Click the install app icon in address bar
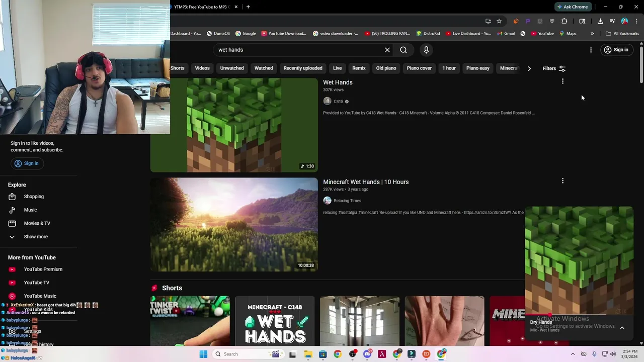Screen dimensions: 644x362 pos(488,21)
